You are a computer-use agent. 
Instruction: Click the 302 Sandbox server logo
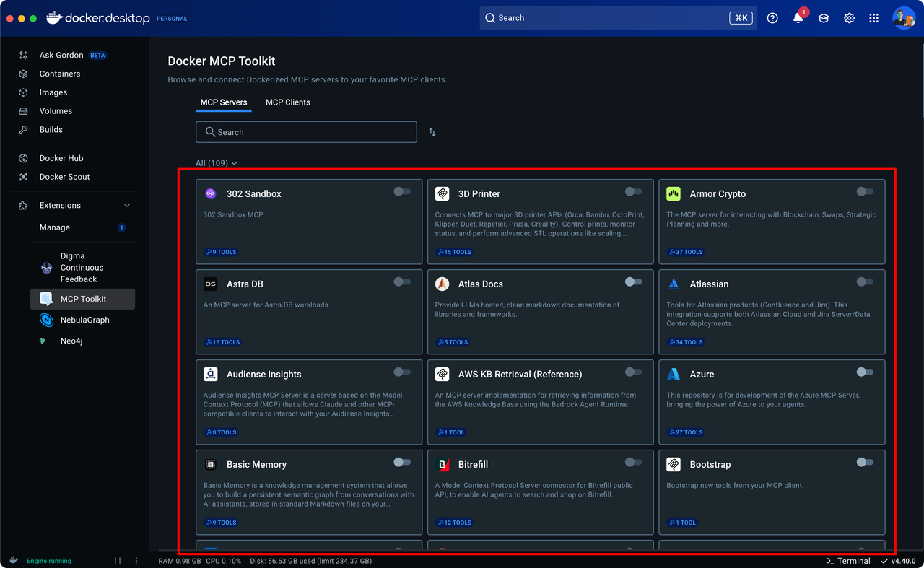click(x=211, y=193)
